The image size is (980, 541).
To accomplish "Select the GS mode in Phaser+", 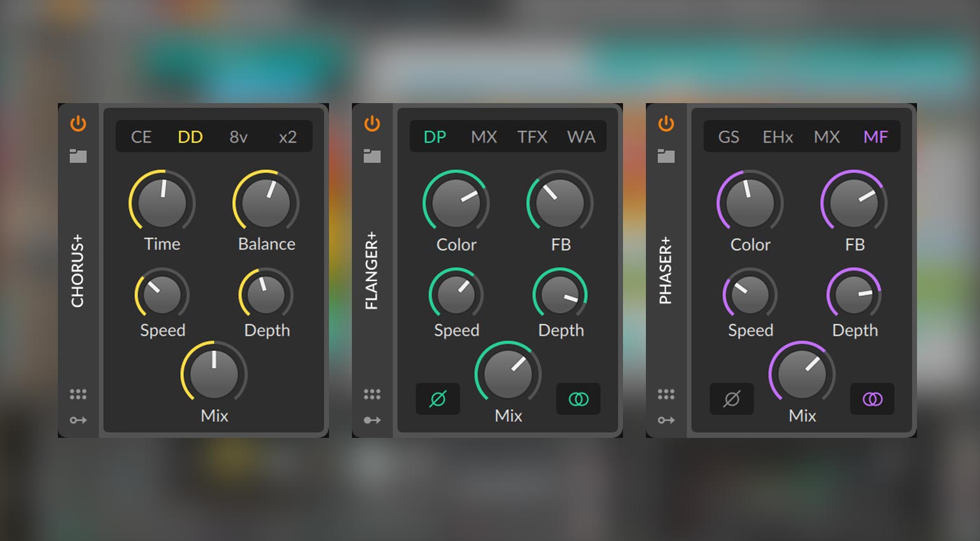I will pos(729,137).
